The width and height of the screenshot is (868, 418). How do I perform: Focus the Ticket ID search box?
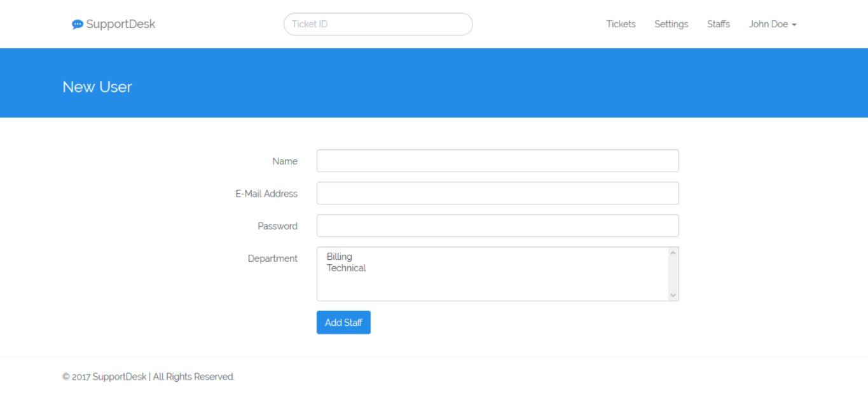click(378, 24)
